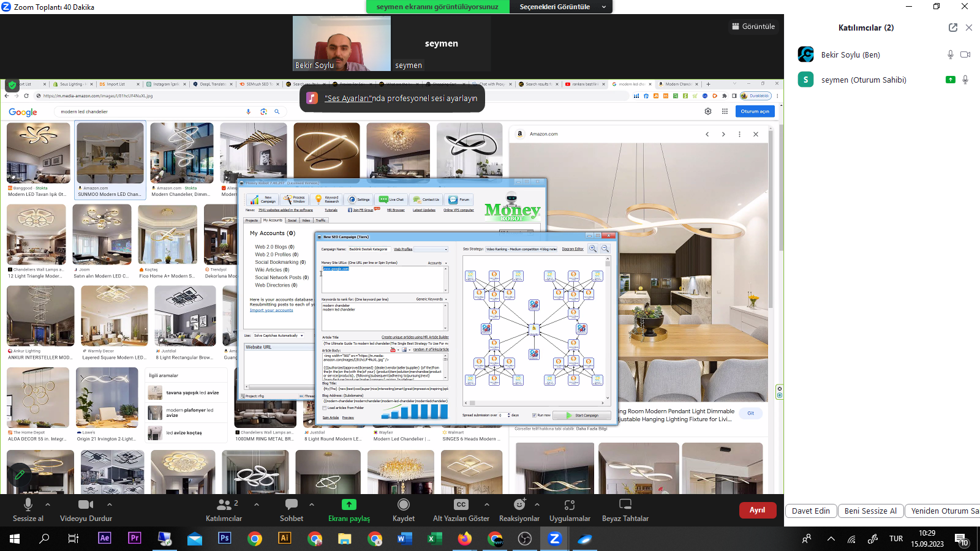Toggle Load articles from Folder checkbox

pos(325,408)
